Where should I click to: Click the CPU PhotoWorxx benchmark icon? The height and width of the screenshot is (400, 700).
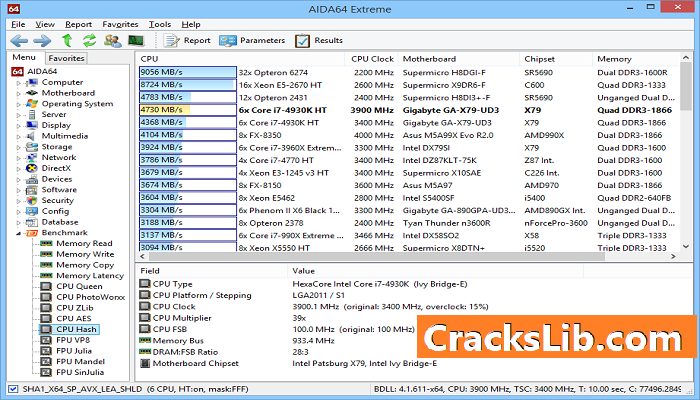pyautogui.click(x=46, y=297)
